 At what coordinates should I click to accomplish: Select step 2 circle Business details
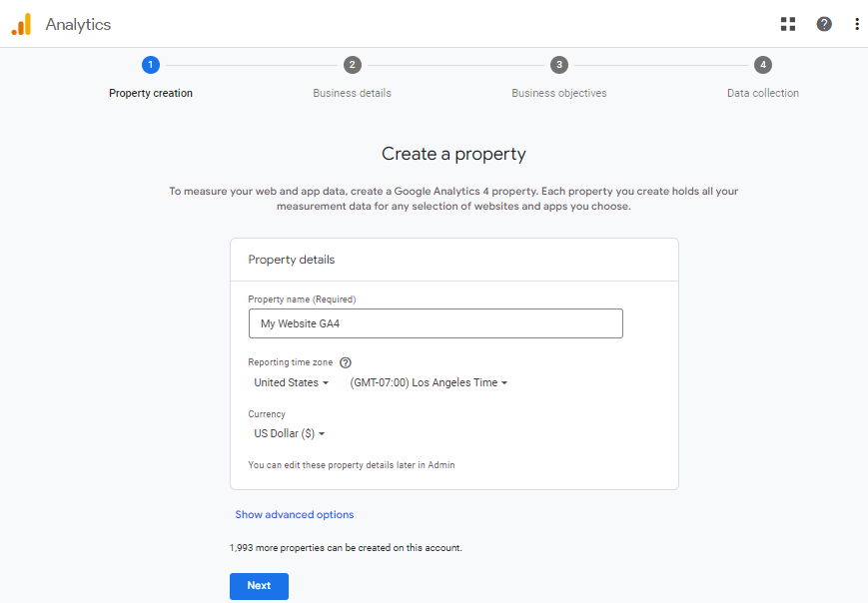pos(352,65)
